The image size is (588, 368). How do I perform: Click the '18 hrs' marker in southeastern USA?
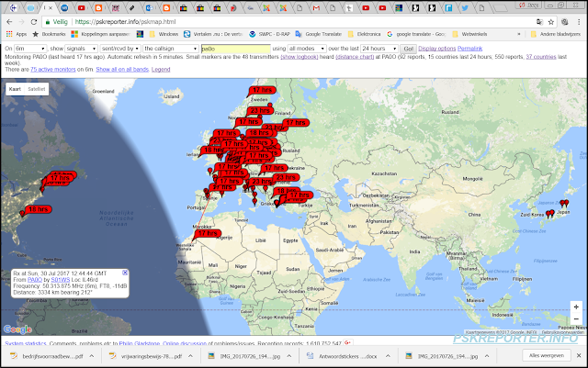38,209
